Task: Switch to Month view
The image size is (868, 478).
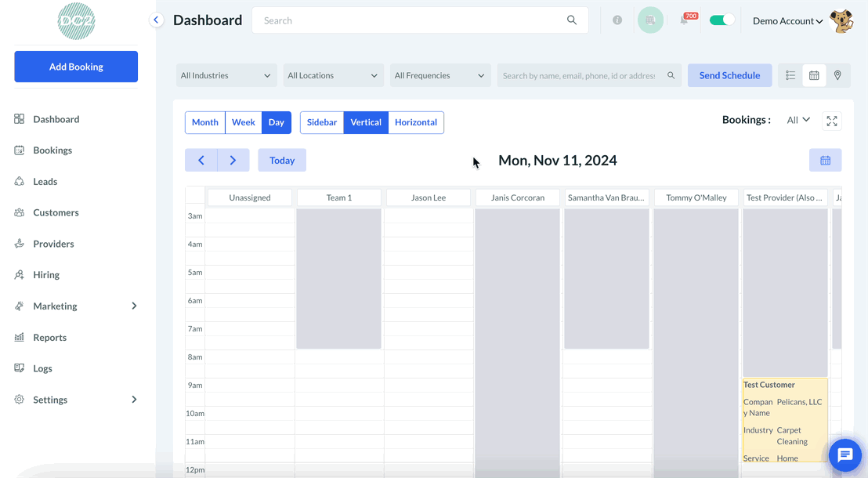Action: [x=204, y=122]
